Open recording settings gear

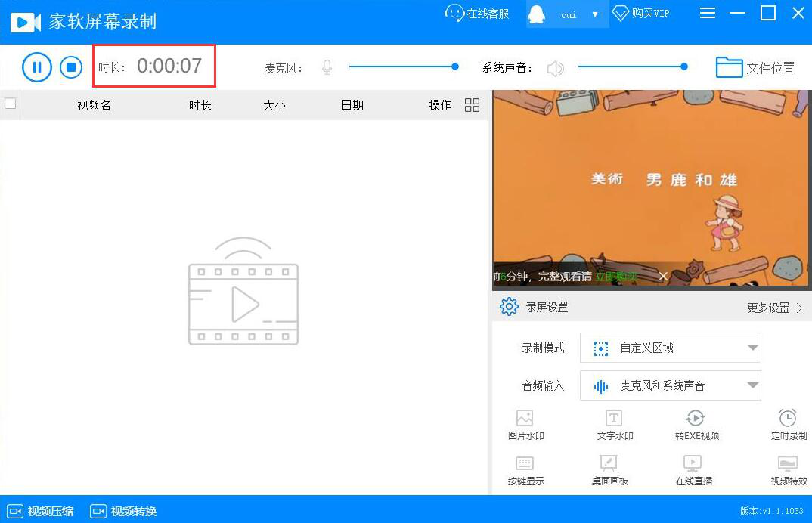point(509,307)
